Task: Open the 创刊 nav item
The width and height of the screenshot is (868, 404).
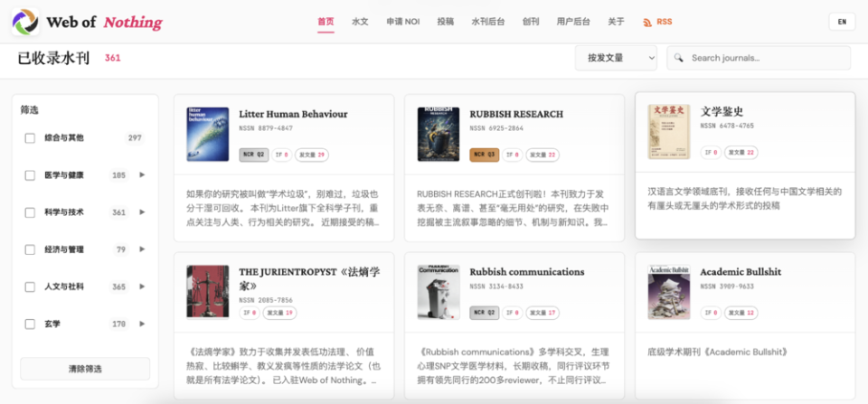Action: 531,22
